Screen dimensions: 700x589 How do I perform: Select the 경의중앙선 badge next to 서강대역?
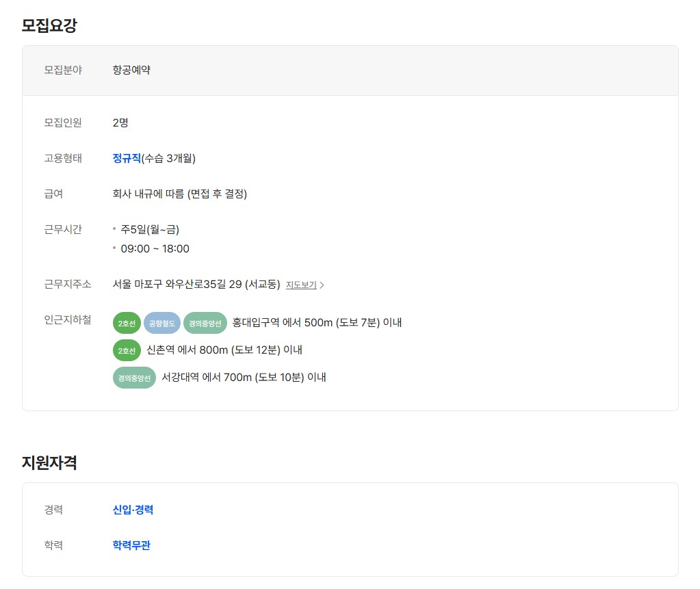pyautogui.click(x=134, y=378)
